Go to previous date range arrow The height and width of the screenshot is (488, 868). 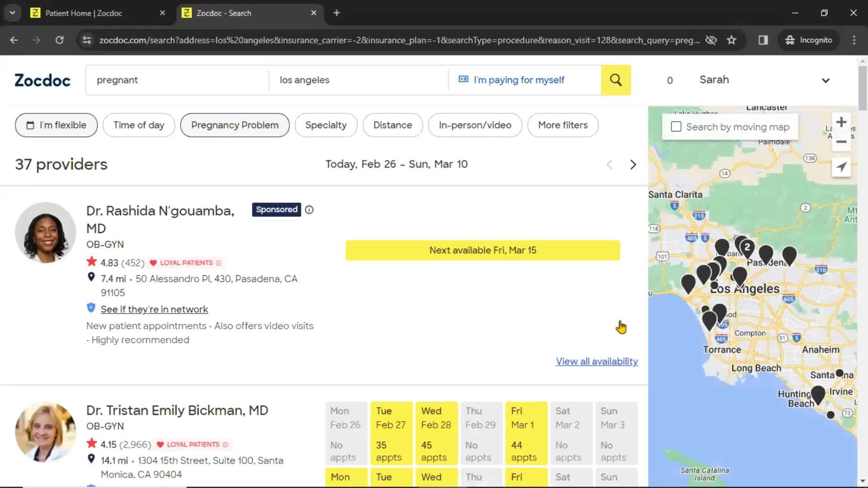(609, 164)
